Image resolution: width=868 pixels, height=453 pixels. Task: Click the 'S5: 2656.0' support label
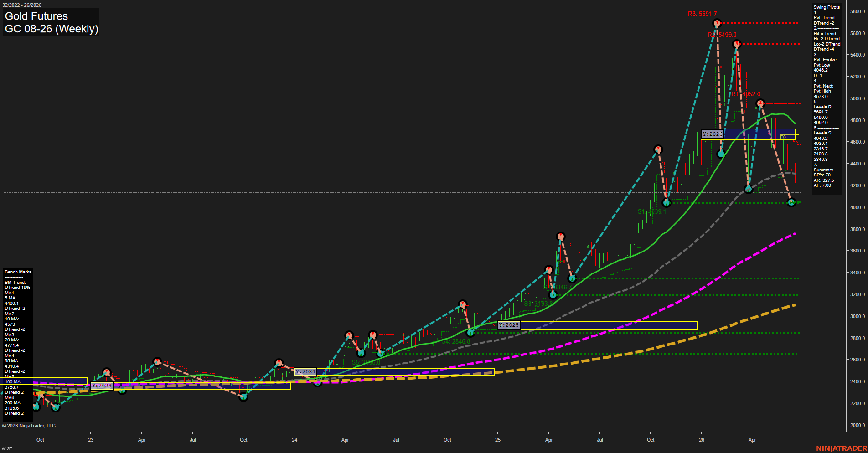(x=366, y=363)
